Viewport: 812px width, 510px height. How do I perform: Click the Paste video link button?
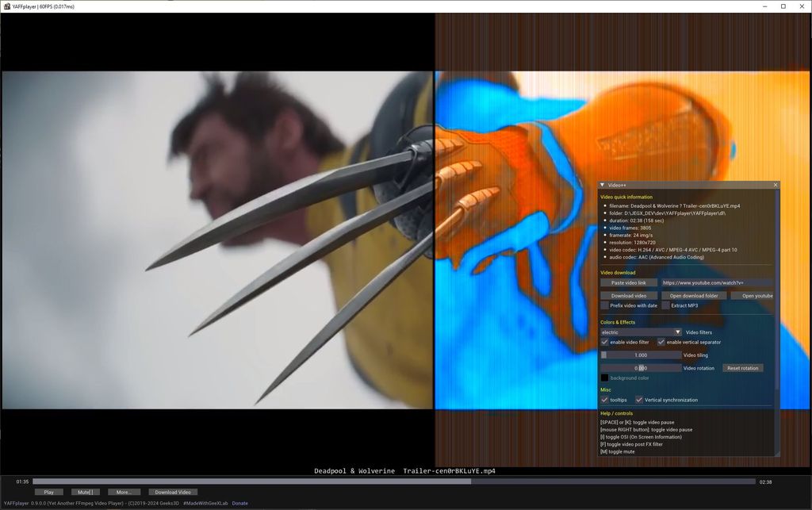[x=629, y=282]
